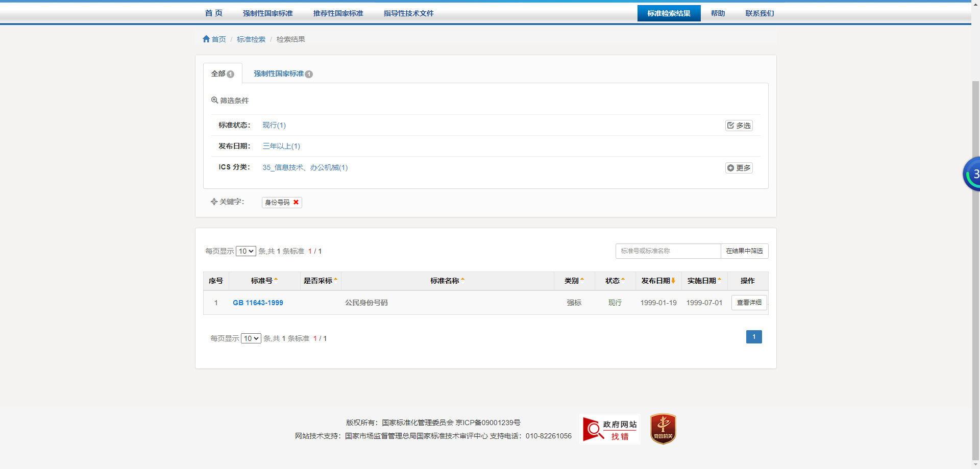Sort by 类别 column header

pyautogui.click(x=574, y=281)
